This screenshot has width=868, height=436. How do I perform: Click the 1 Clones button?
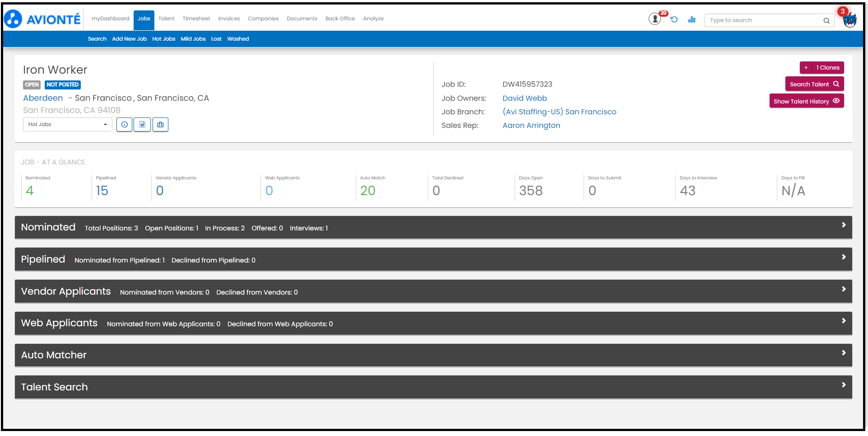(x=828, y=68)
